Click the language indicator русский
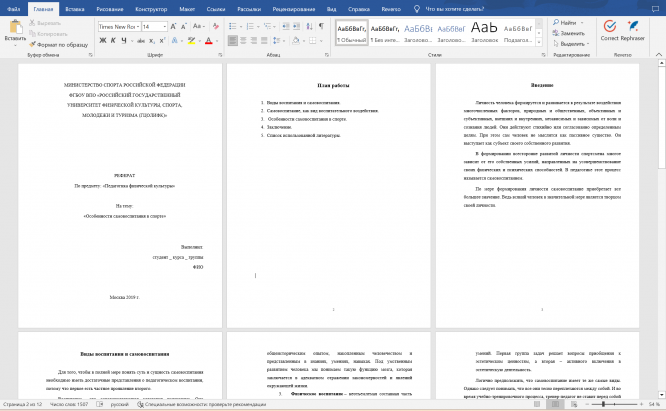This screenshot has width=666, height=411. click(119, 404)
